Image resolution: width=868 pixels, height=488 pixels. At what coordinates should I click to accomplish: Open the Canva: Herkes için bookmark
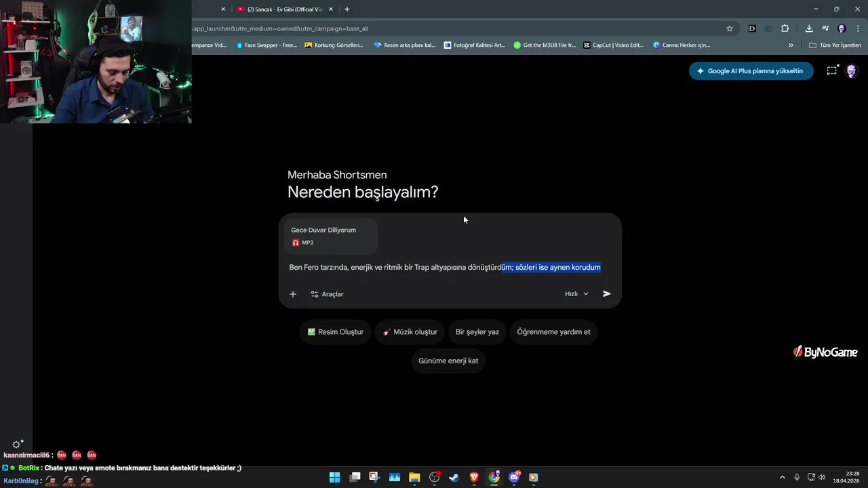(x=682, y=45)
